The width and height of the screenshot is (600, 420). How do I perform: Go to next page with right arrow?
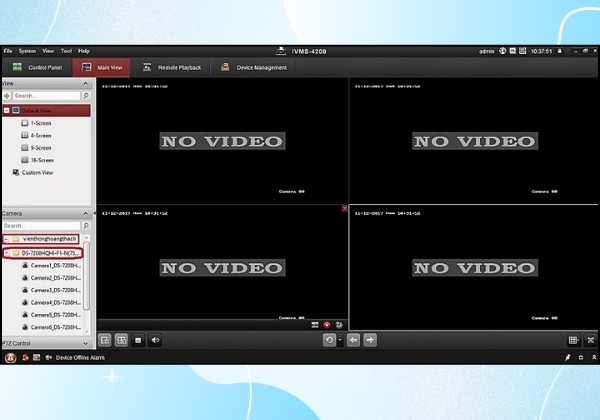coord(370,340)
